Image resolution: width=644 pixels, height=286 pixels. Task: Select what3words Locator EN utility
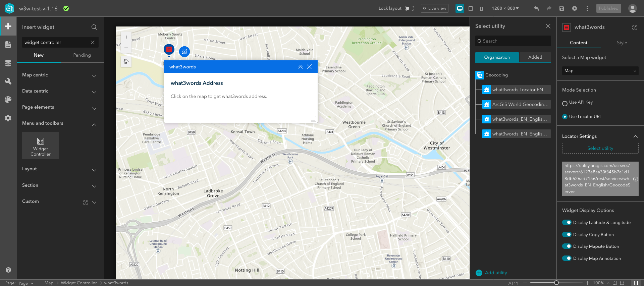517,90
